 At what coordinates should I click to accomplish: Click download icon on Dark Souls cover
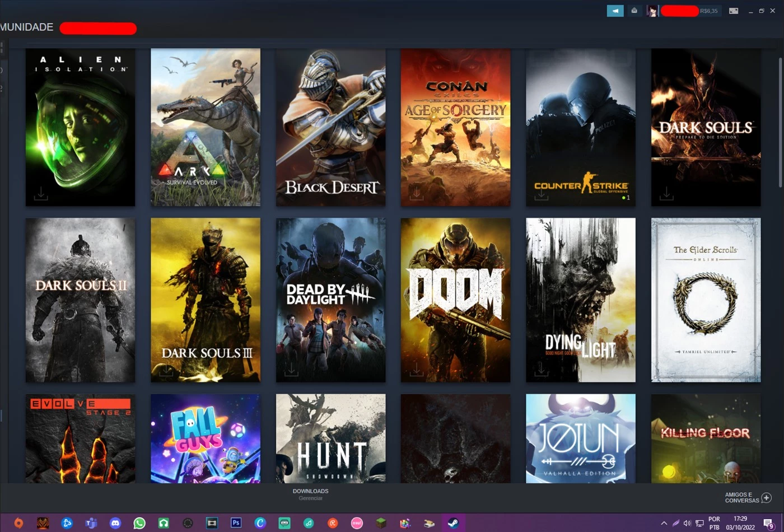coord(666,194)
